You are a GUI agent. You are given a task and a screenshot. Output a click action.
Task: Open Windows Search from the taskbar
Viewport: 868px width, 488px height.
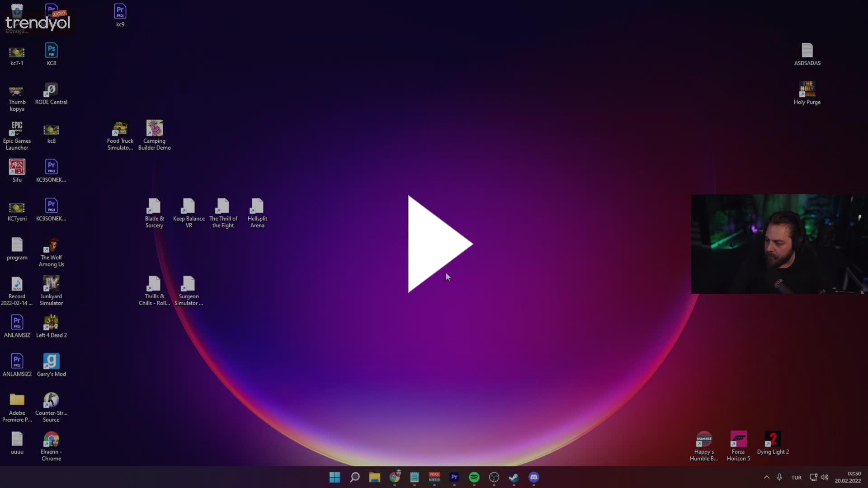(x=354, y=477)
